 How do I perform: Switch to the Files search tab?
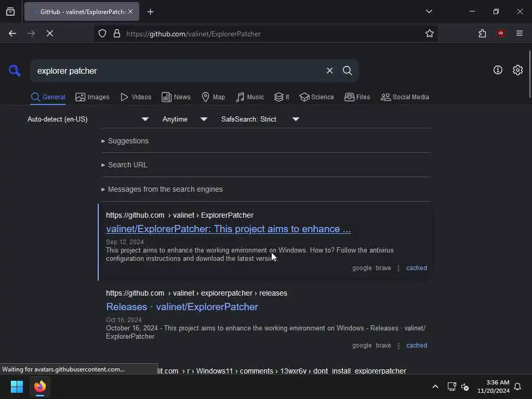coord(357,97)
